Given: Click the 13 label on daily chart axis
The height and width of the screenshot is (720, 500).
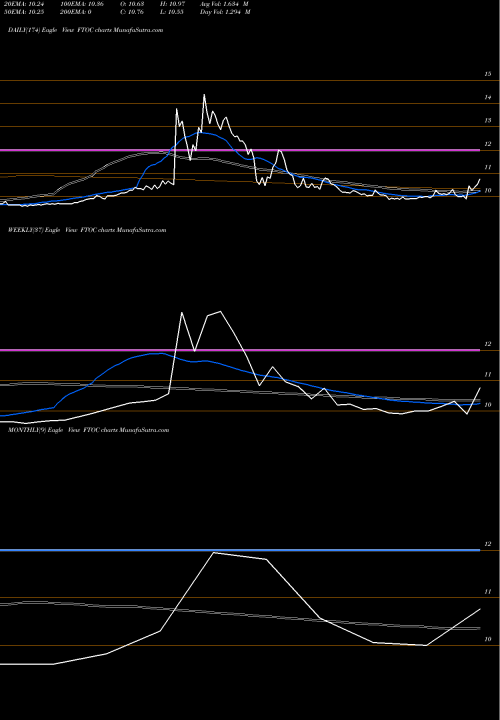Looking at the screenshot, I should click(x=488, y=121).
